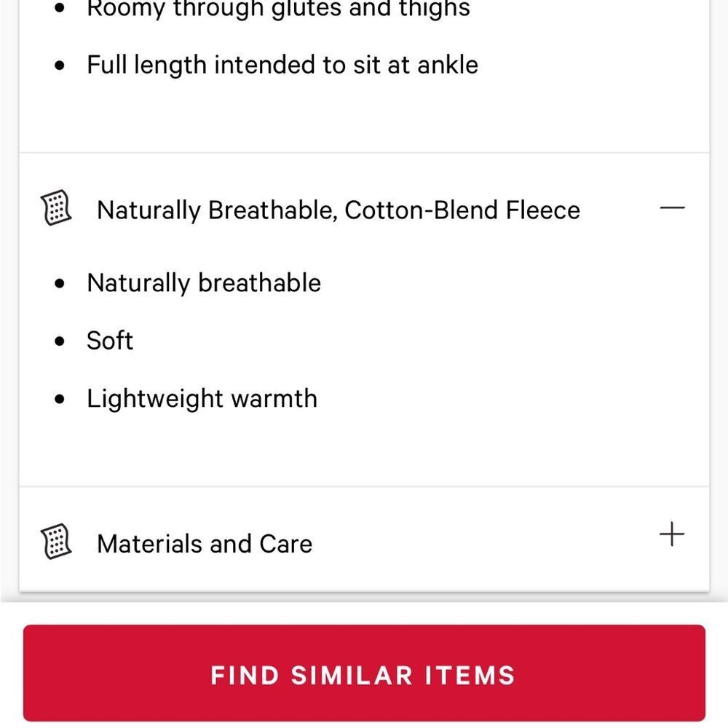
Task: Click fabric swatch icon beside Materials and Care
Action: tap(56, 542)
